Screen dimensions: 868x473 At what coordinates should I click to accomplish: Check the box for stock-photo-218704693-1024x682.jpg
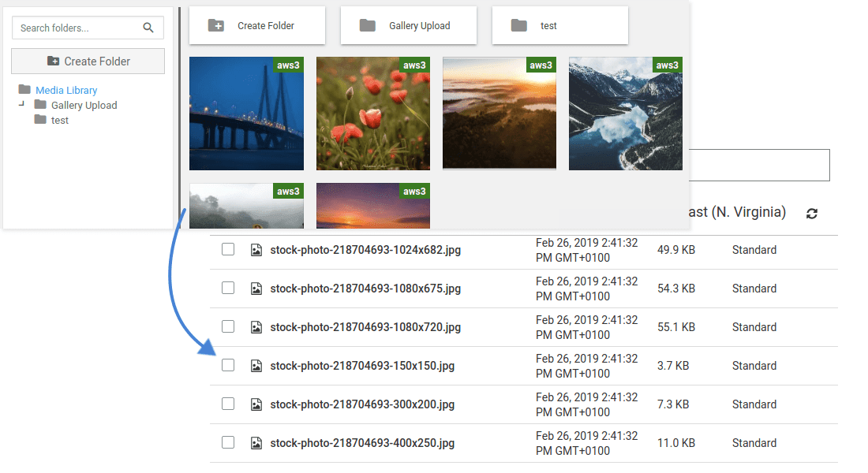coord(228,249)
